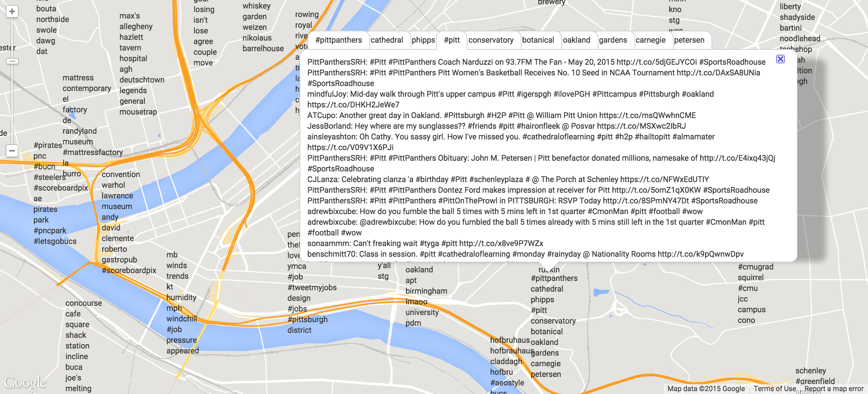Toggle the #pittpanthers hashtag filter
Image resolution: width=868 pixels, height=394 pixels.
pyautogui.click(x=338, y=40)
